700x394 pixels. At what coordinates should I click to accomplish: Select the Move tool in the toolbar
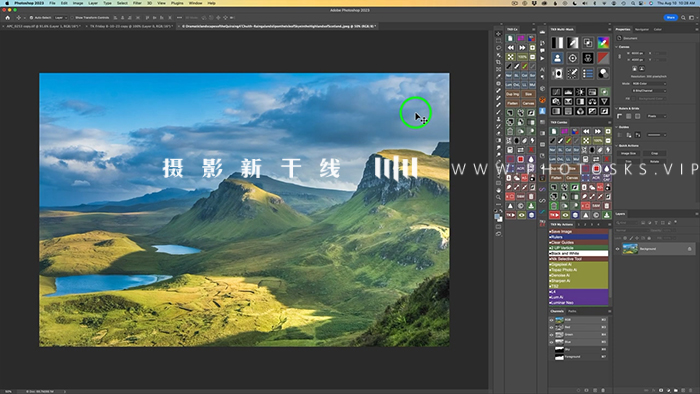498,33
